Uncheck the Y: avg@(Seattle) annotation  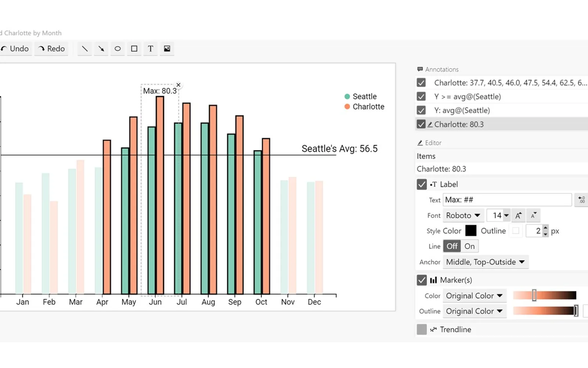(x=421, y=110)
